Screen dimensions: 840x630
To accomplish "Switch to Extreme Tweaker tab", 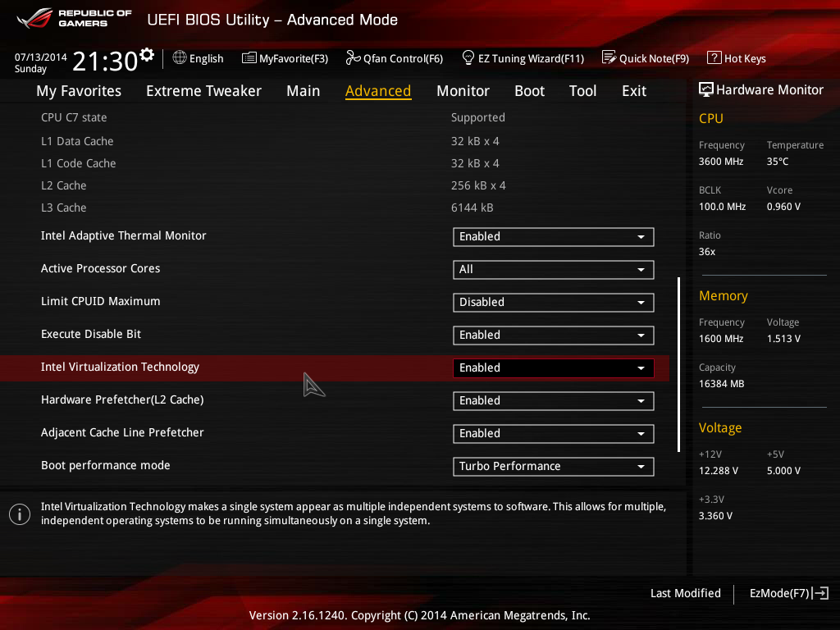I will click(x=203, y=91).
